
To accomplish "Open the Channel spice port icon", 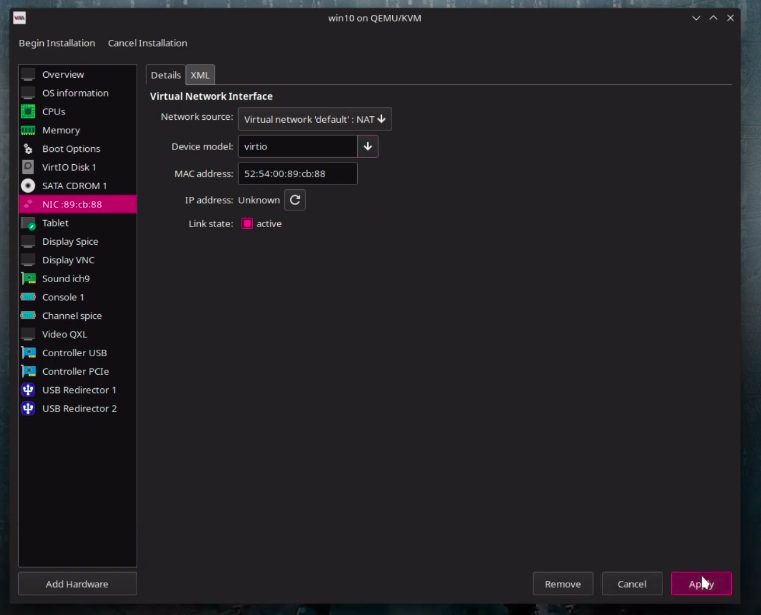I will 28,316.
